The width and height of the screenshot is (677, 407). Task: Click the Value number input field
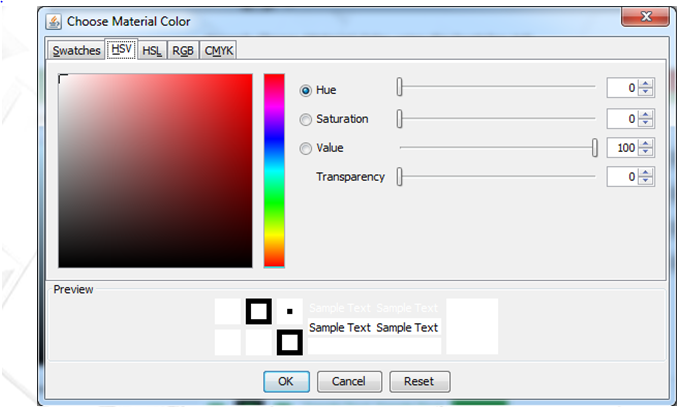[622, 148]
